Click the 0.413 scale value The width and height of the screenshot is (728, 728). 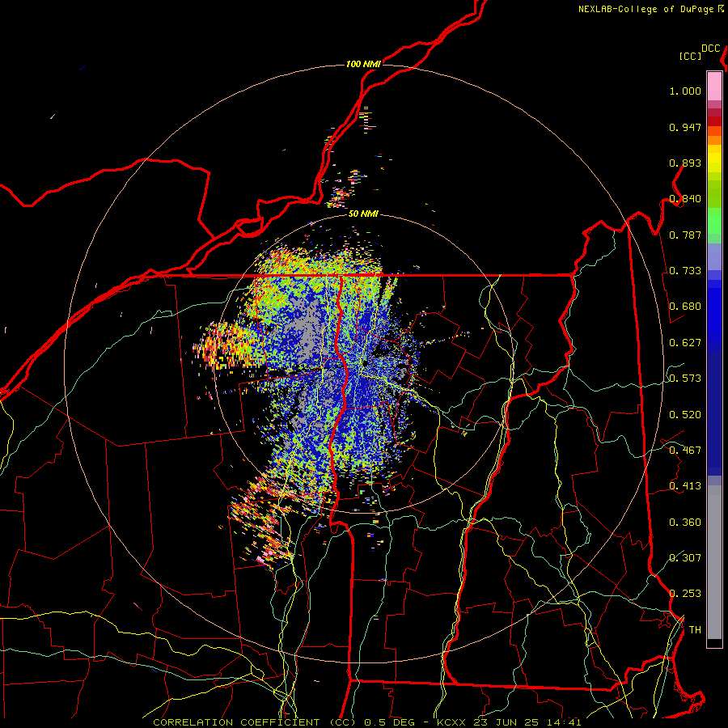pos(685,486)
